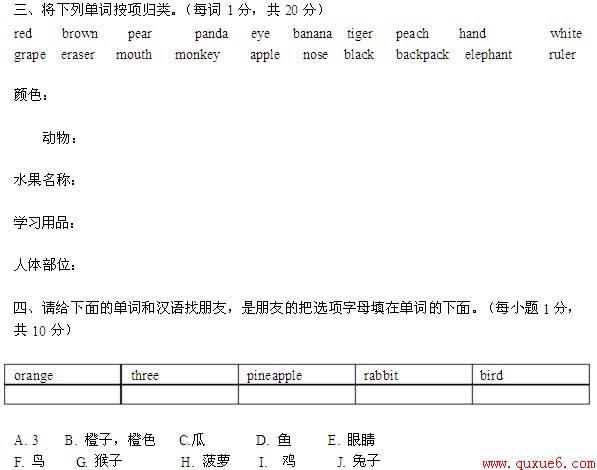Select option F 鸟
This screenshot has height=470, width=597.
[x=29, y=461]
